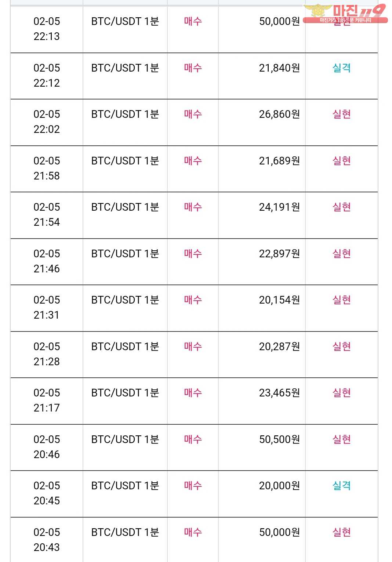This screenshot has height=562, width=392.
Task: Select the 20,000원 amount in the 20:45 row
Action: (x=279, y=486)
